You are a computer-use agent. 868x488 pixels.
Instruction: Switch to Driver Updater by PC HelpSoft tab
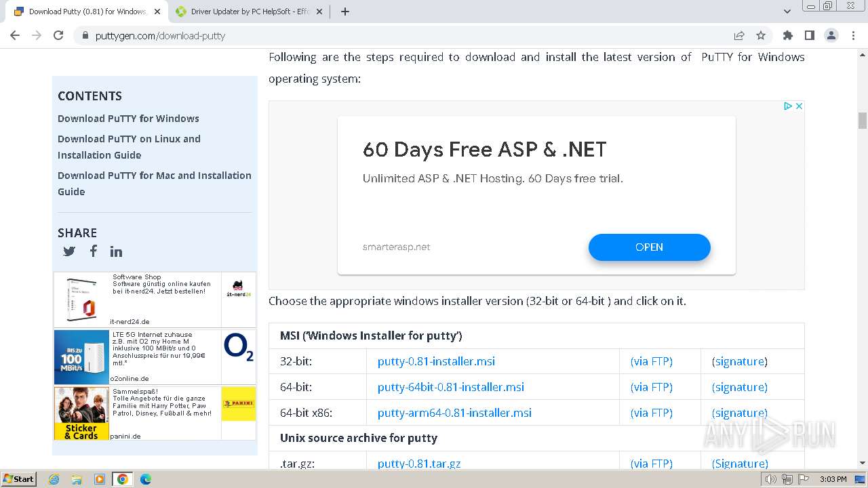point(250,12)
